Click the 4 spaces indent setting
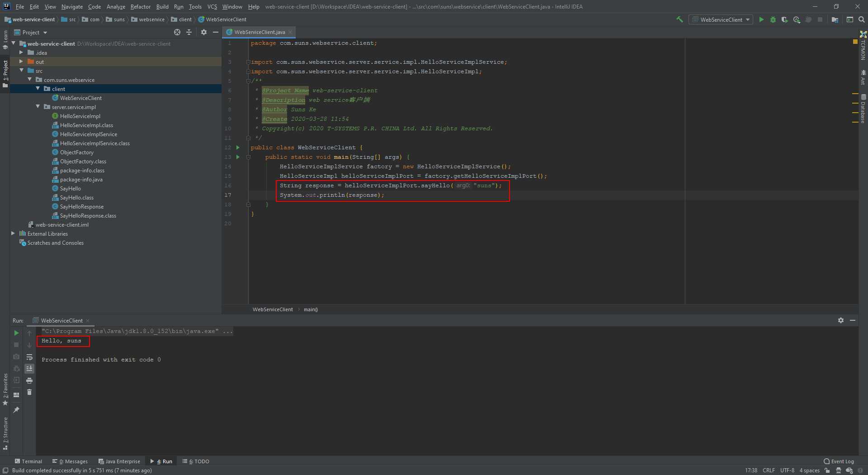 809,470
